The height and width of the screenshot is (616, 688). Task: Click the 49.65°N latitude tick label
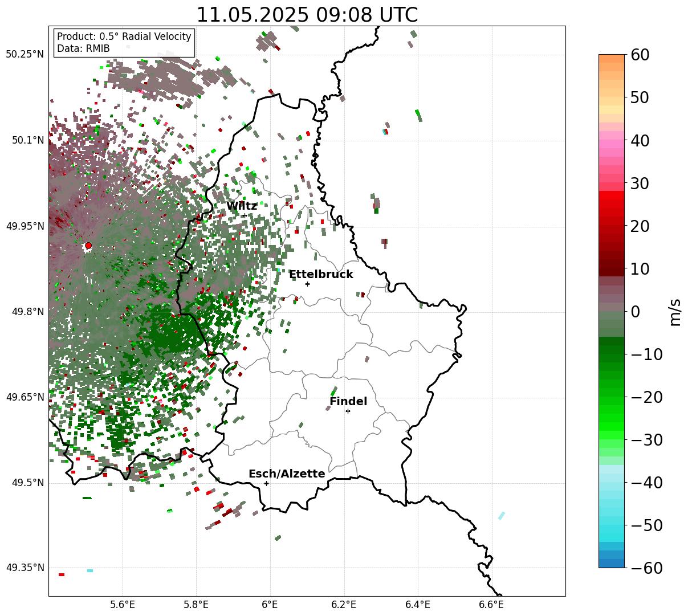(25, 397)
